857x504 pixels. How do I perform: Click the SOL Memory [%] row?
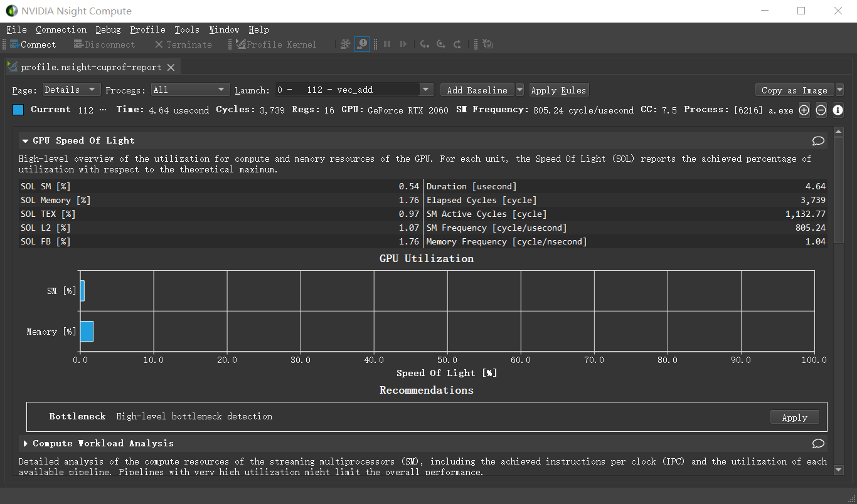click(x=220, y=200)
